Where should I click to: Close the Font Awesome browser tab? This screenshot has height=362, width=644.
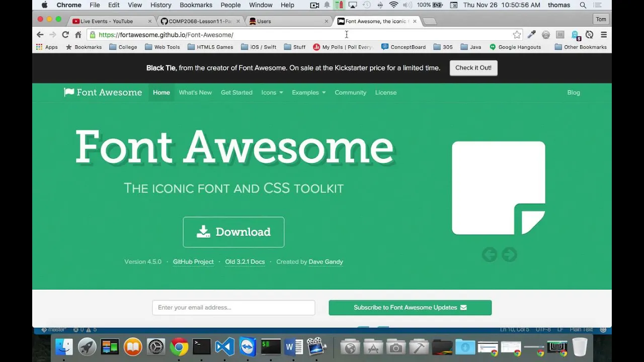coord(415,21)
